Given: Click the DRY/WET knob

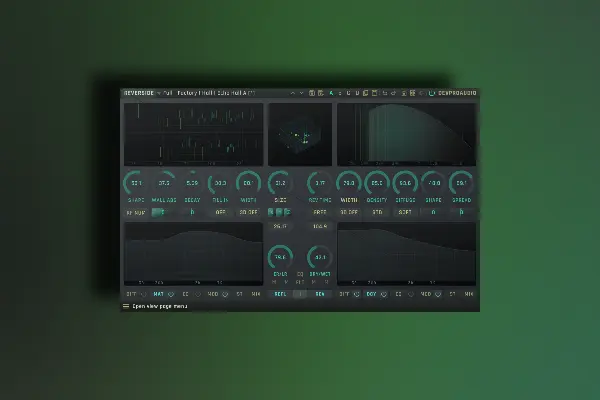Looking at the screenshot, I should point(320,257).
